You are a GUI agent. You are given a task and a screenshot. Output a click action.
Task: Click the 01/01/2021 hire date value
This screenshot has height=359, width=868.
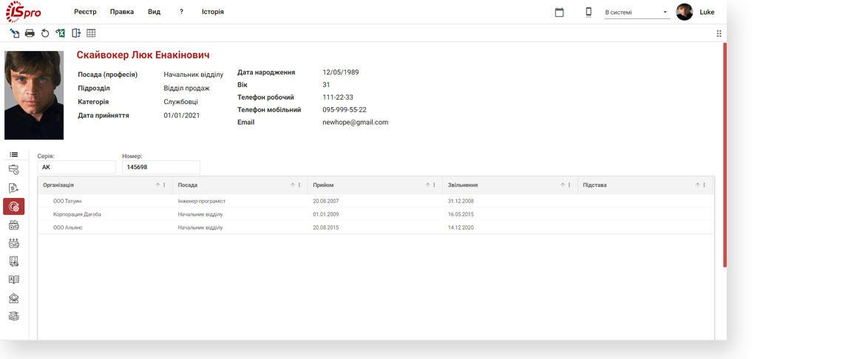pos(182,116)
